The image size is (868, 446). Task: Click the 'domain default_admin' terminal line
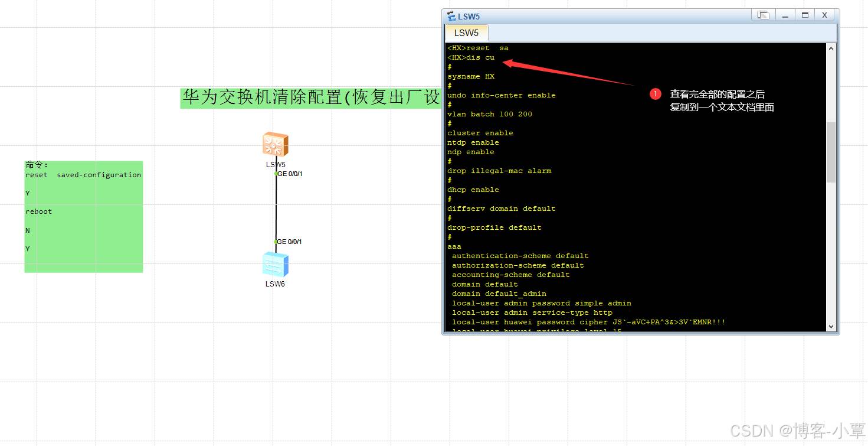click(499, 294)
